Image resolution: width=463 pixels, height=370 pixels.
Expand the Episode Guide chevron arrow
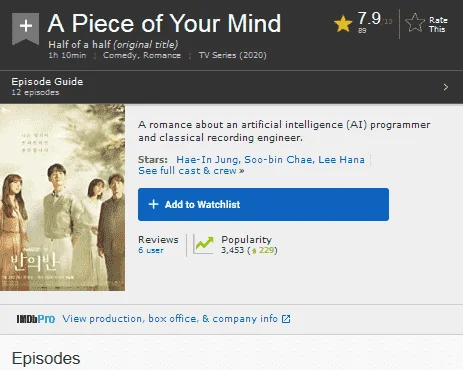pyautogui.click(x=446, y=87)
